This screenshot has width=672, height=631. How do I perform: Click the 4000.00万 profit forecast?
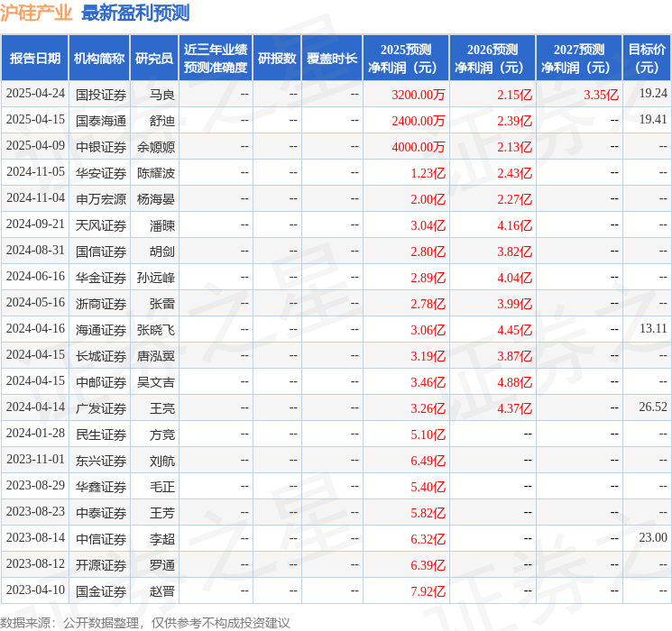tap(419, 147)
